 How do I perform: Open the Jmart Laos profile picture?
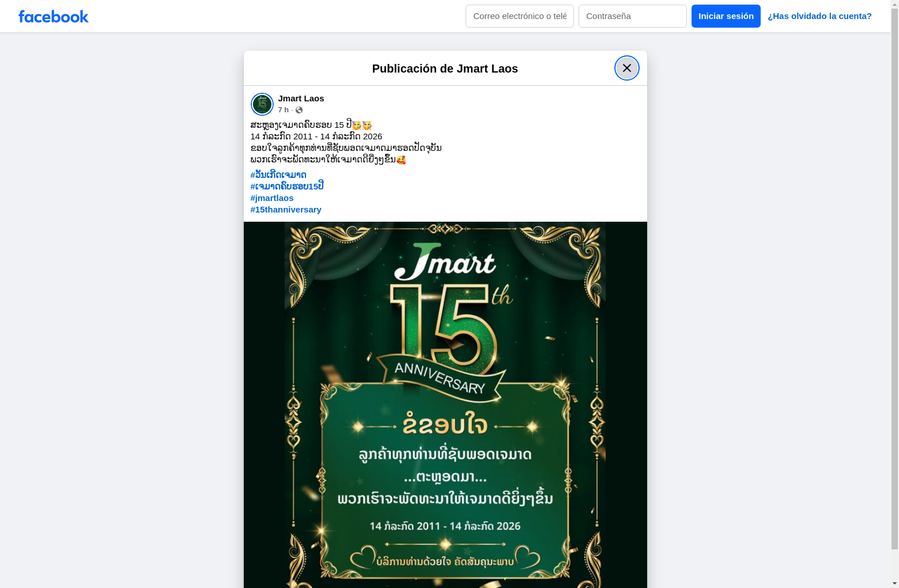coord(262,104)
